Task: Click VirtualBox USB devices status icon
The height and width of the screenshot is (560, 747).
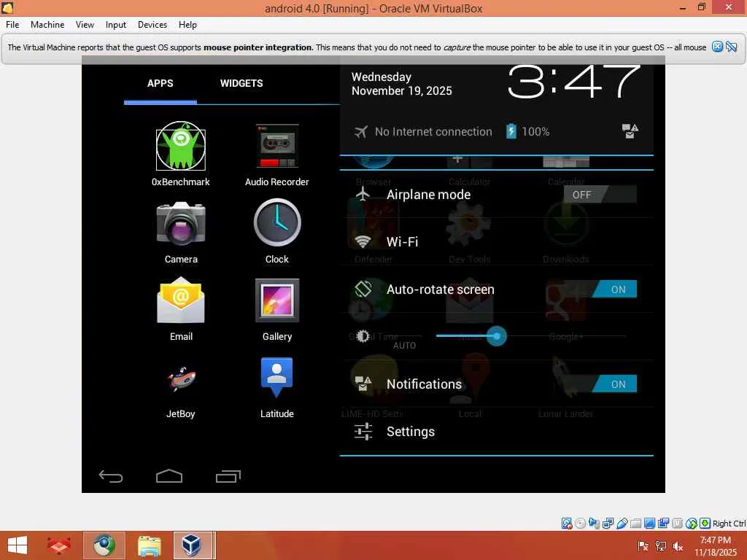Action: pyautogui.click(x=622, y=524)
